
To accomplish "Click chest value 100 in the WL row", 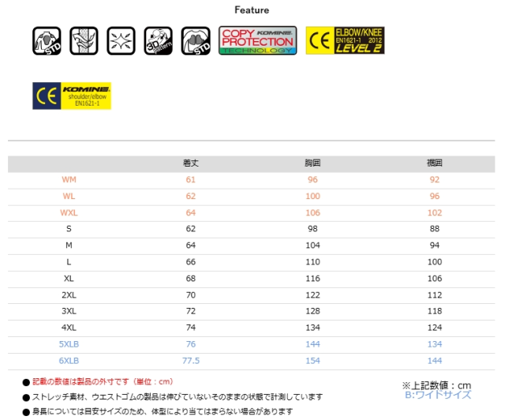I will (312, 197).
